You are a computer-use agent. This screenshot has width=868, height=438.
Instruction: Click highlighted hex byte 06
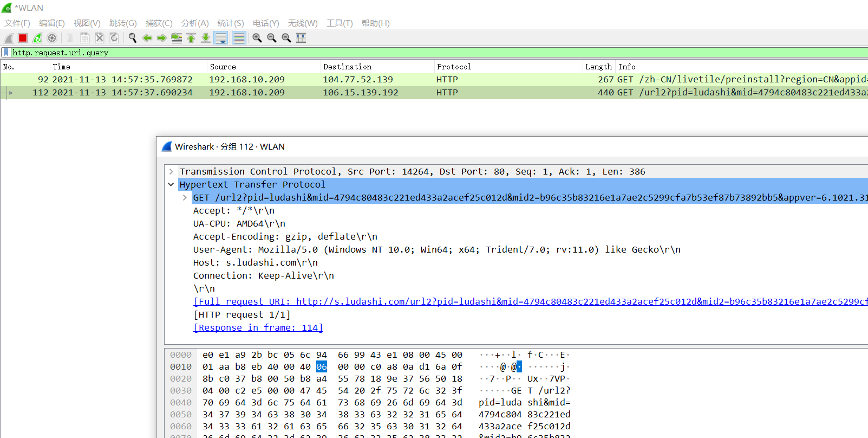click(x=322, y=366)
